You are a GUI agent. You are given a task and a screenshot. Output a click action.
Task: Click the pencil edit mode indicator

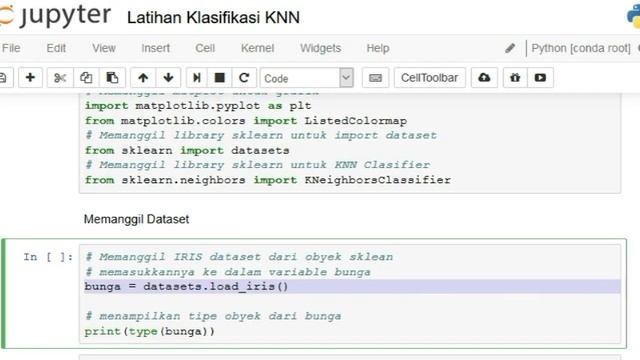pos(510,48)
